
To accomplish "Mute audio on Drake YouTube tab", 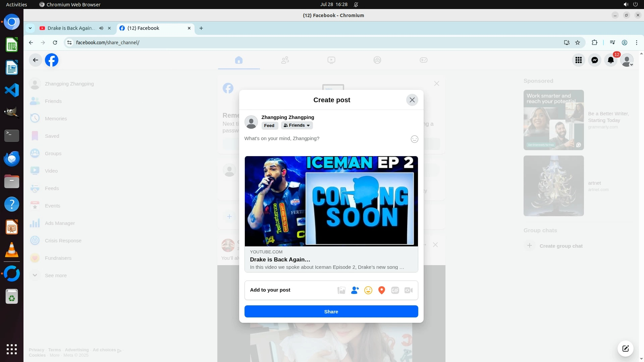I will pos(101,28).
